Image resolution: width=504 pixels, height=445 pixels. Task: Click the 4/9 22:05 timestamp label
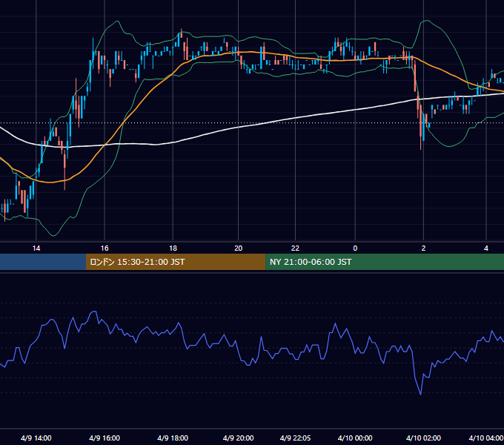pos(295,438)
